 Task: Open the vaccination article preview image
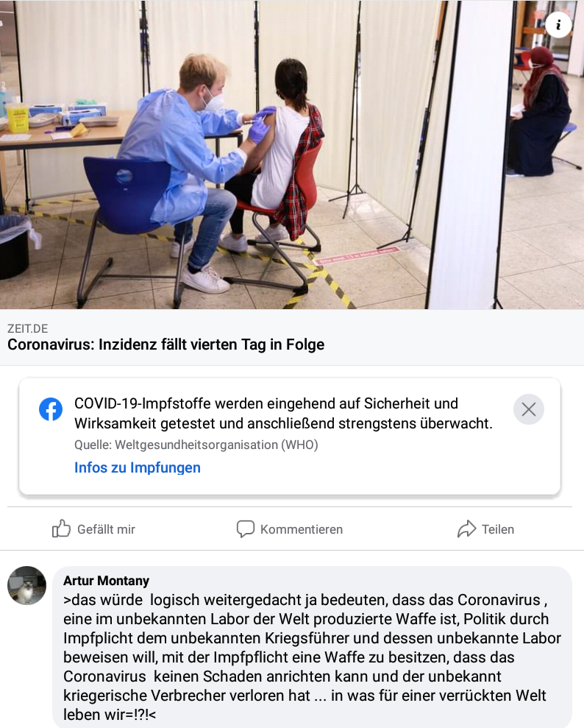pos(292,155)
